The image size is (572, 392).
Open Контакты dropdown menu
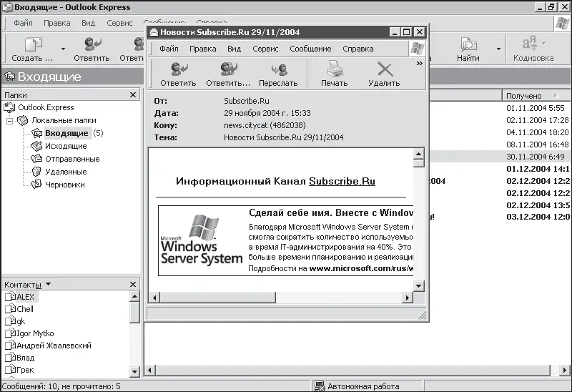[48, 284]
